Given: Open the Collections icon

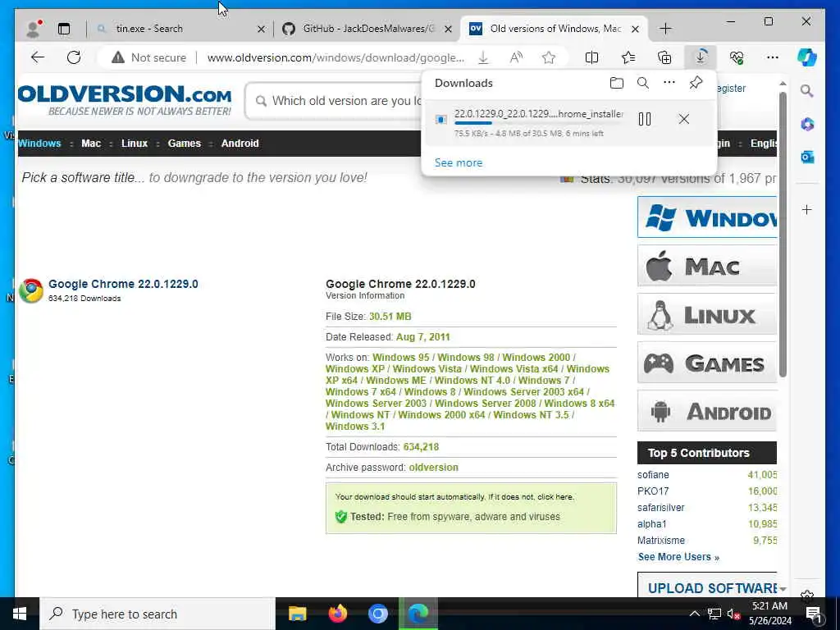Looking at the screenshot, I should point(664,57).
